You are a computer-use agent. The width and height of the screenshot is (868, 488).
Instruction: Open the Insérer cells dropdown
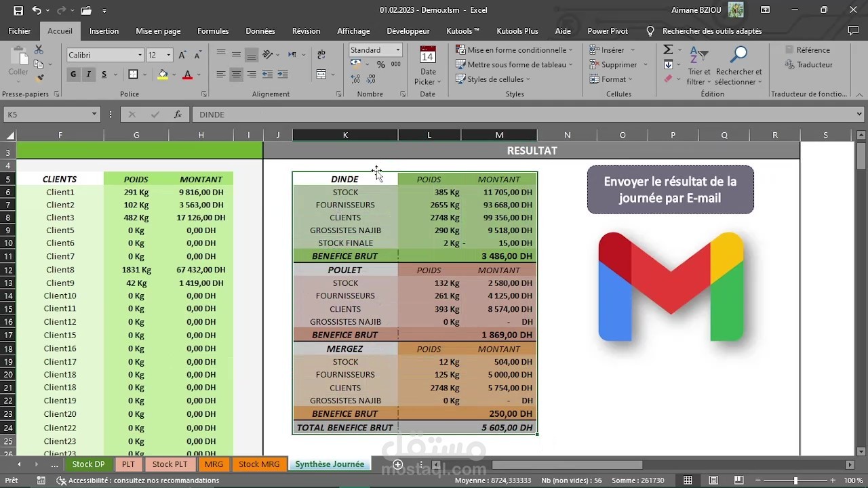(x=612, y=50)
